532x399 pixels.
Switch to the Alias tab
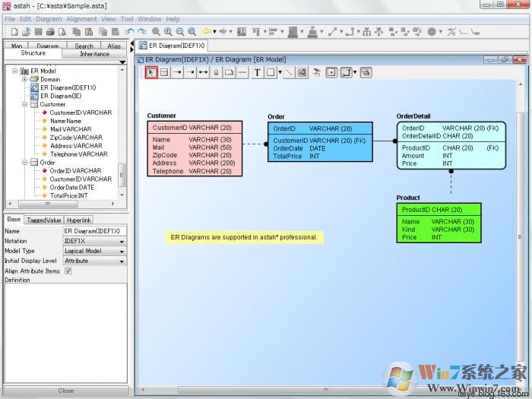tap(114, 46)
